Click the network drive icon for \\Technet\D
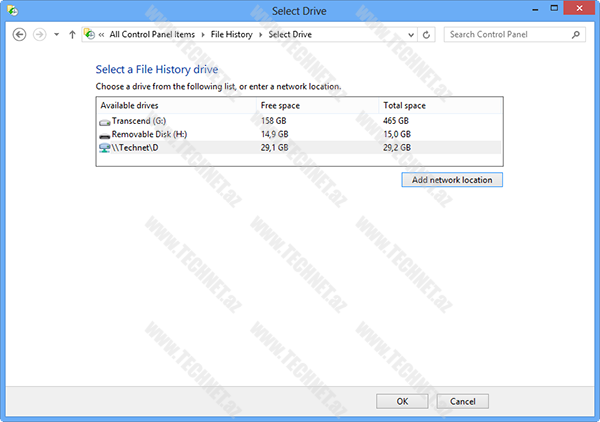 pyautogui.click(x=104, y=148)
